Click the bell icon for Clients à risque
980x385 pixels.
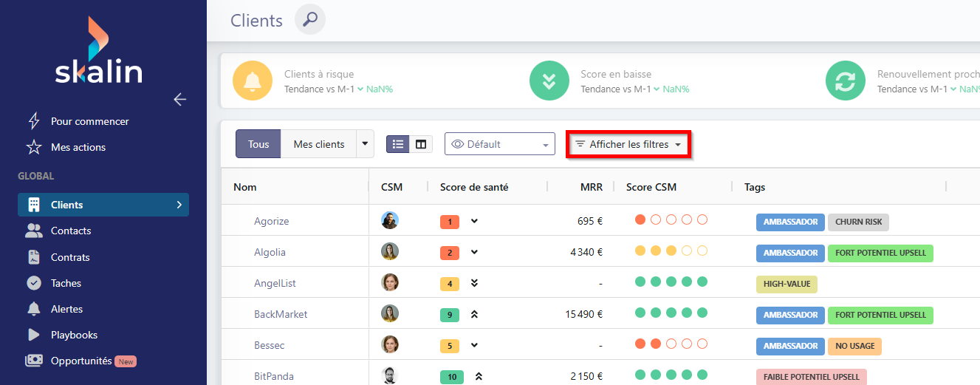pos(253,81)
